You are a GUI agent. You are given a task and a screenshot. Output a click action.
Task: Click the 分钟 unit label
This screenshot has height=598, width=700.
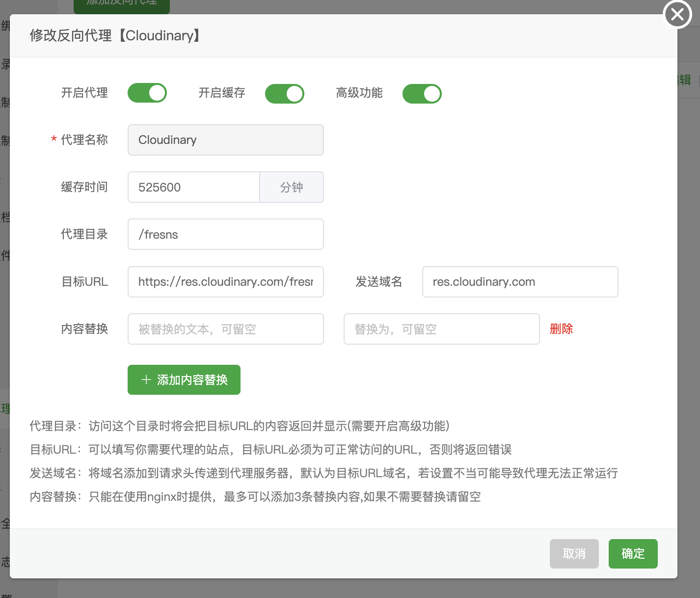tap(292, 187)
